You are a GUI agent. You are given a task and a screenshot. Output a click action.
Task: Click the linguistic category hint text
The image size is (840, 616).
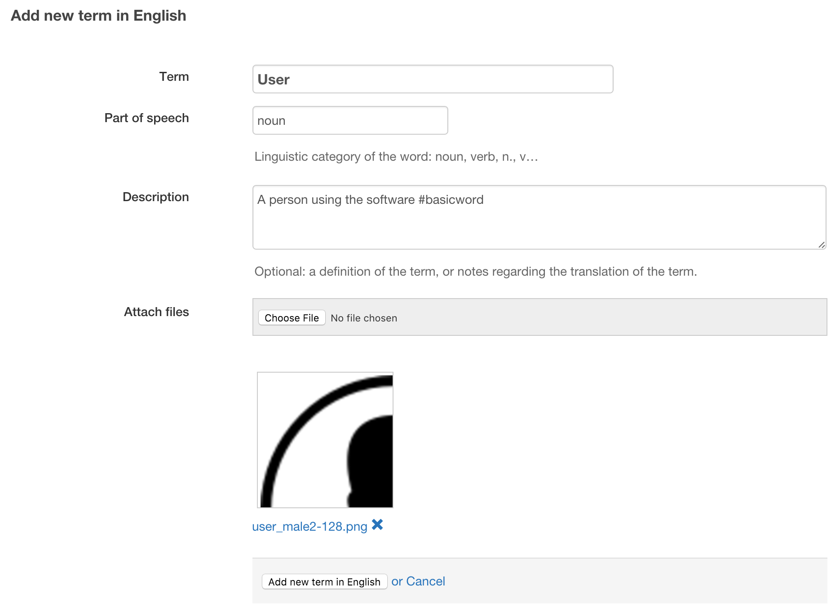tap(396, 157)
